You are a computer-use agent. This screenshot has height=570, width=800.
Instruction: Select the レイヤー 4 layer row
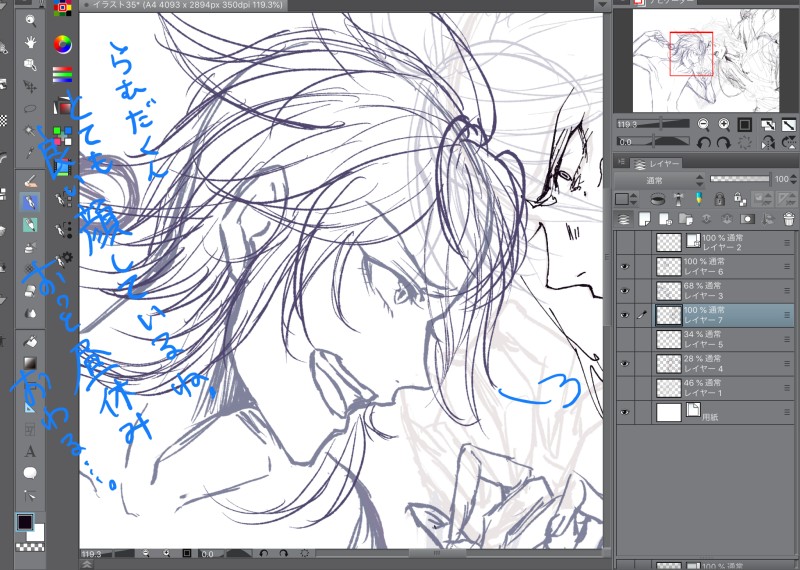pyautogui.click(x=723, y=363)
